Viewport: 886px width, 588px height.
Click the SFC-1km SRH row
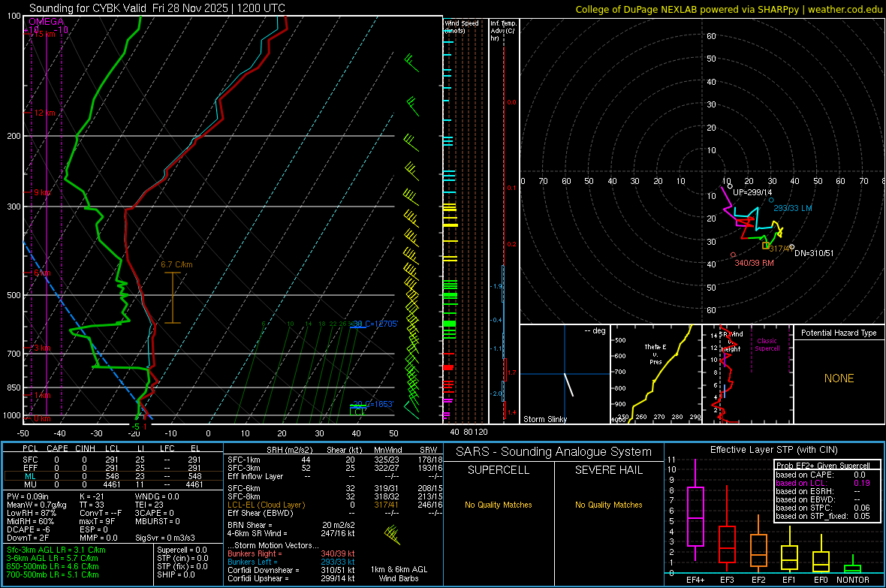click(335, 460)
